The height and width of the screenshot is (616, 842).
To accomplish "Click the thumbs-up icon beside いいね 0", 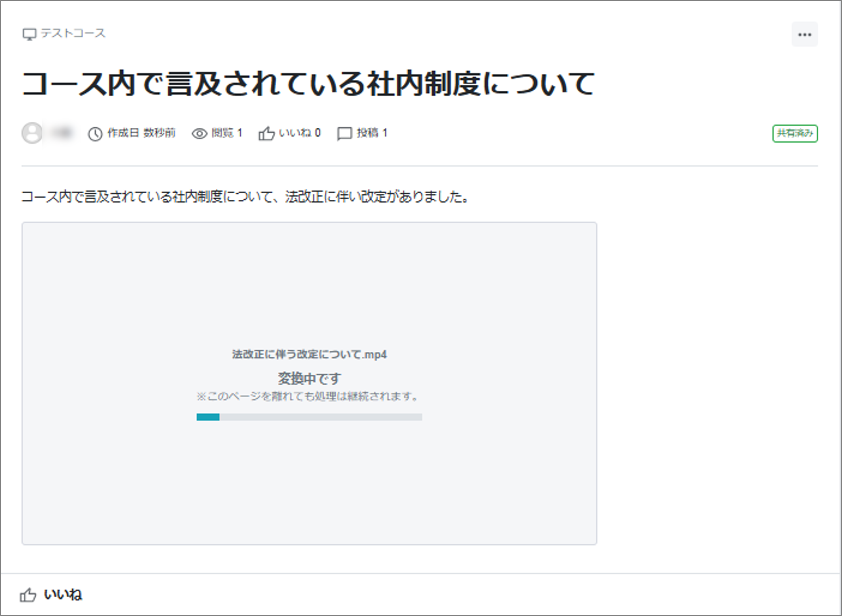I will click(x=266, y=134).
